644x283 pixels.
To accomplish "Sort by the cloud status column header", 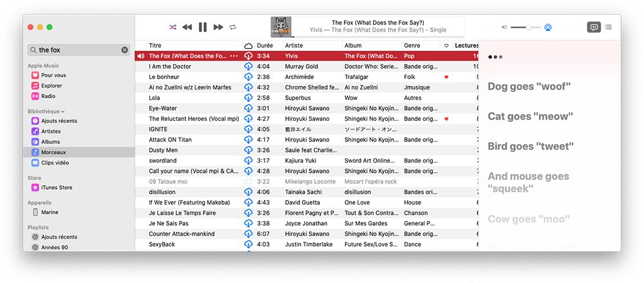I will [248, 46].
